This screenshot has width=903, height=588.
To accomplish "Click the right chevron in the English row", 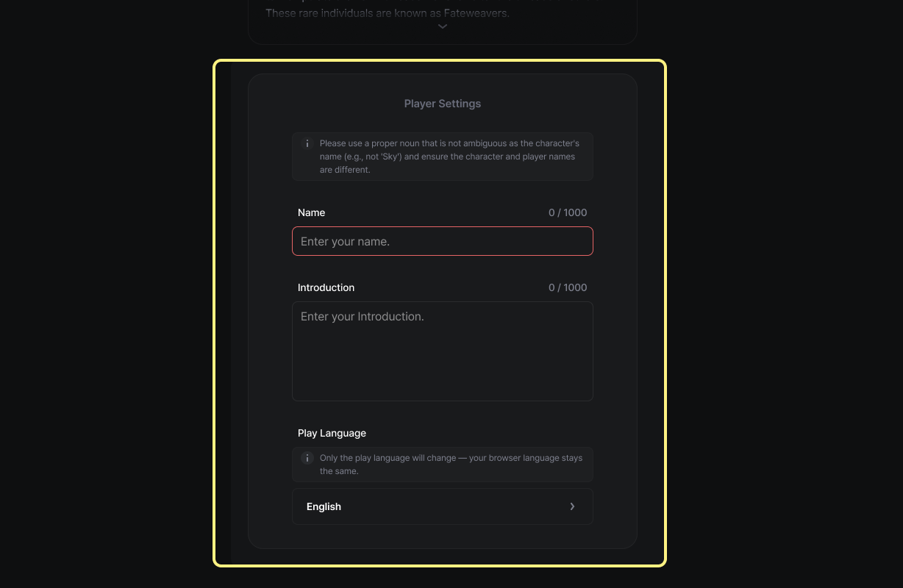I will tap(572, 506).
